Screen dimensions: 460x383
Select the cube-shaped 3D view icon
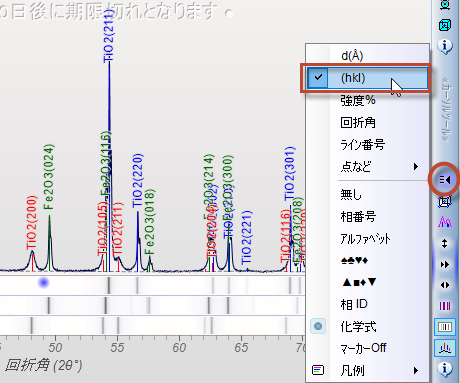[445, 25]
